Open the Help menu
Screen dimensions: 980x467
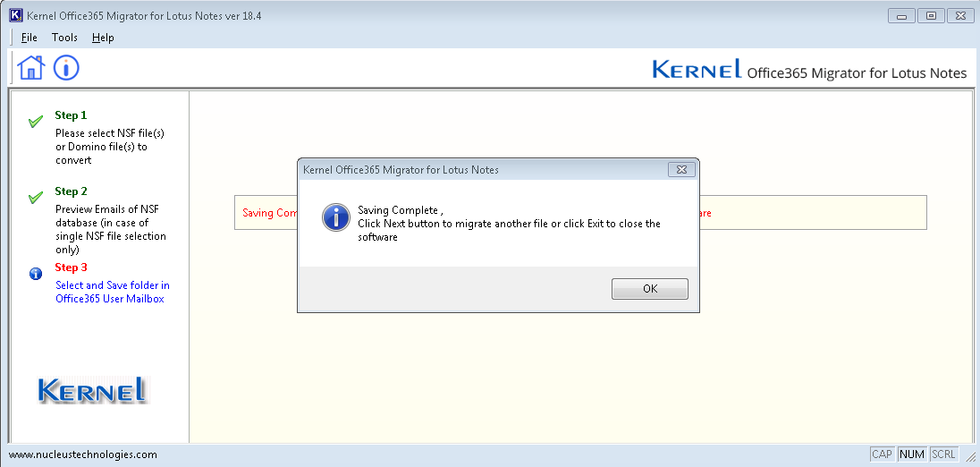click(103, 38)
